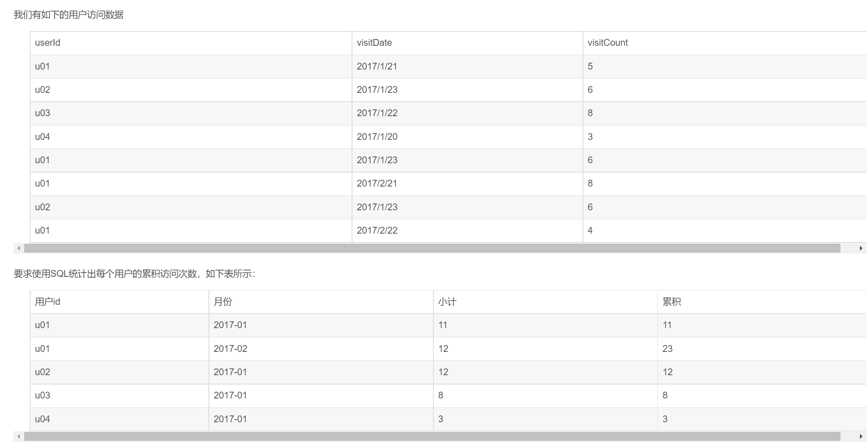Click the 小计 column header
This screenshot has width=868, height=443.
tap(447, 302)
